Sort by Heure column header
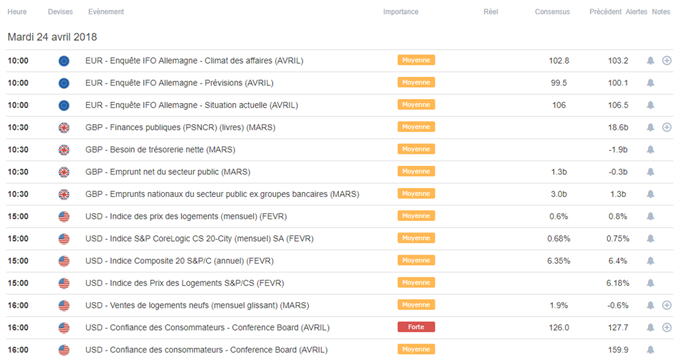This screenshot has width=679, height=360. click(17, 12)
